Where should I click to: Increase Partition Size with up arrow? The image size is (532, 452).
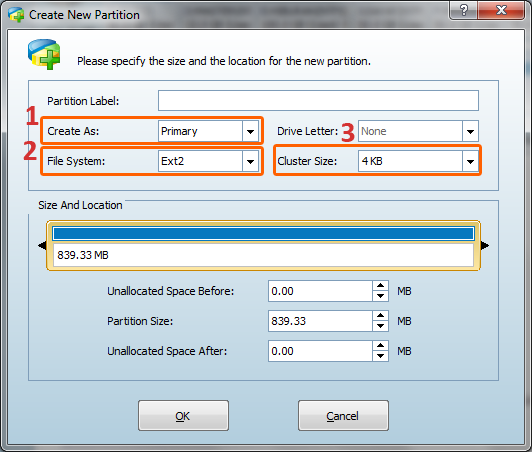(380, 316)
